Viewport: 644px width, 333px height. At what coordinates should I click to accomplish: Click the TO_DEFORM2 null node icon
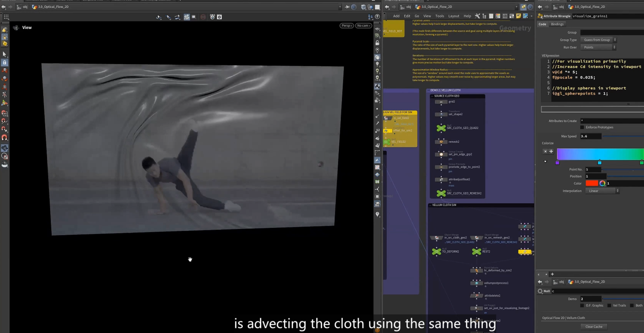(436, 251)
